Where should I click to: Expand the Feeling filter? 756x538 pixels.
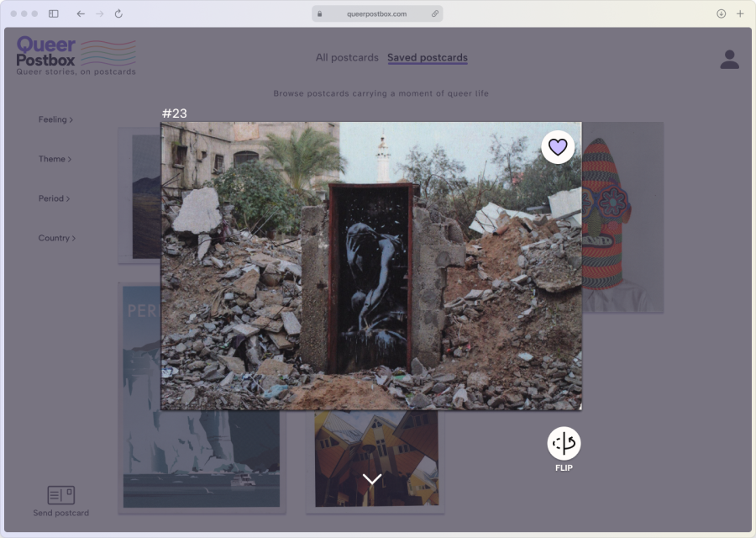point(55,119)
